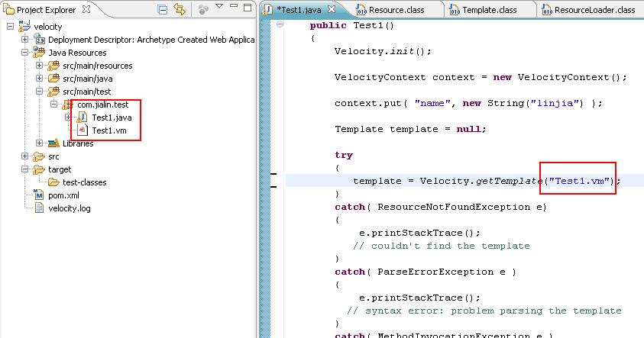The image size is (644, 338).
Task: Open Test1.java from the tree
Action: point(112,117)
